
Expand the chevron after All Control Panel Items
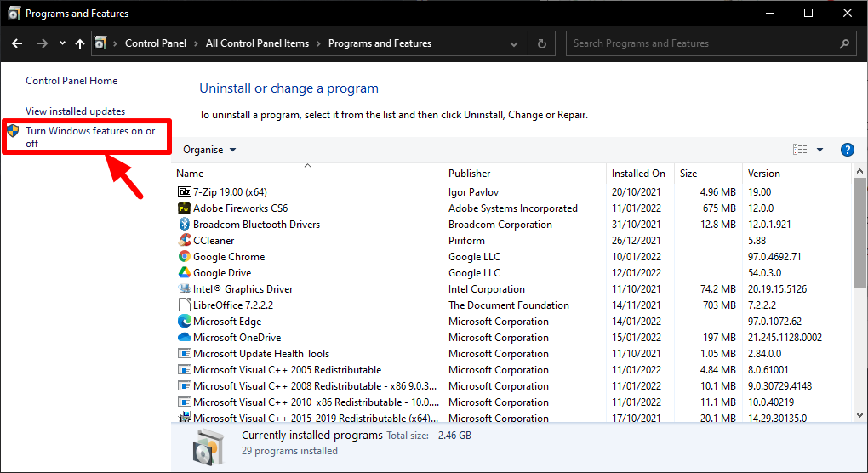pyautogui.click(x=318, y=43)
